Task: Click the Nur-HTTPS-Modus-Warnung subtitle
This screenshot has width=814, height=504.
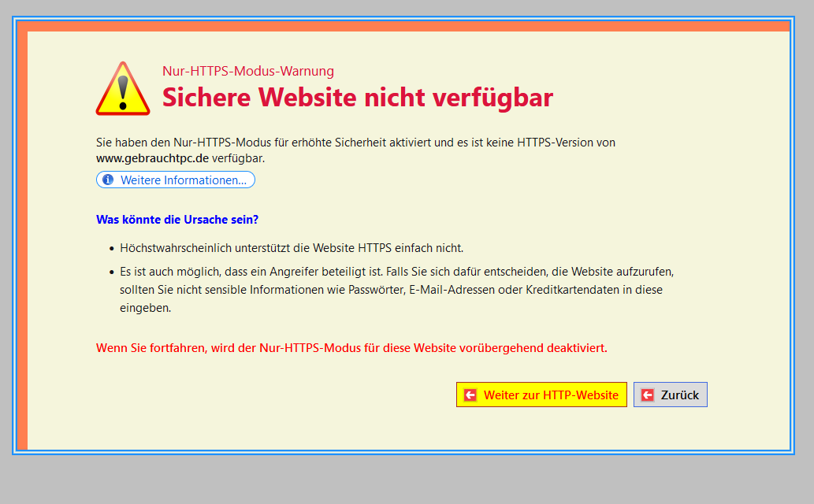Action: pos(248,71)
